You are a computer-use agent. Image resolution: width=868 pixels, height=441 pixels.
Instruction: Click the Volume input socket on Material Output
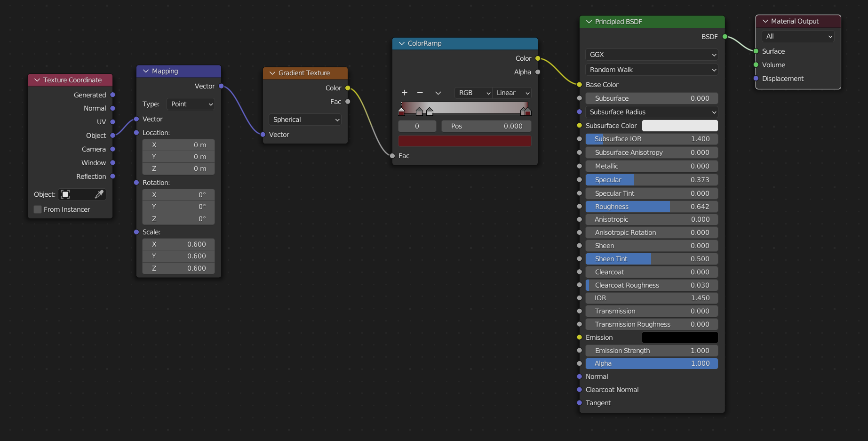(x=756, y=65)
